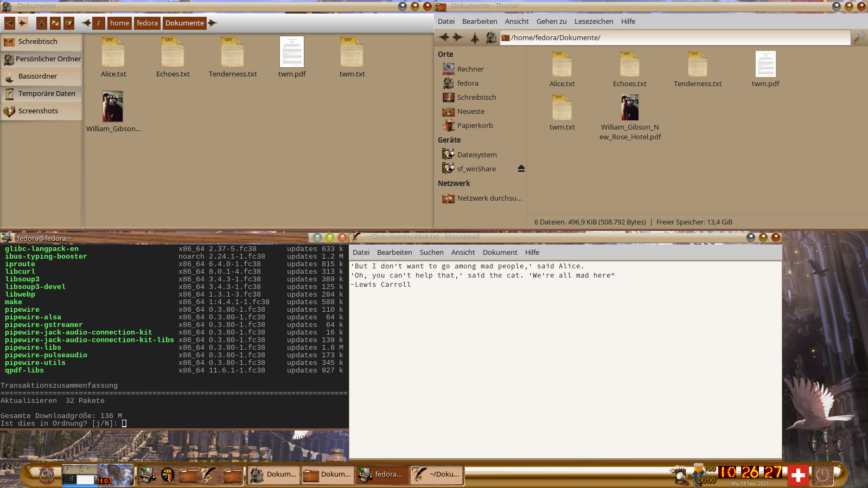Select the root '/' path segment
The image size is (868, 488).
pos(99,23)
